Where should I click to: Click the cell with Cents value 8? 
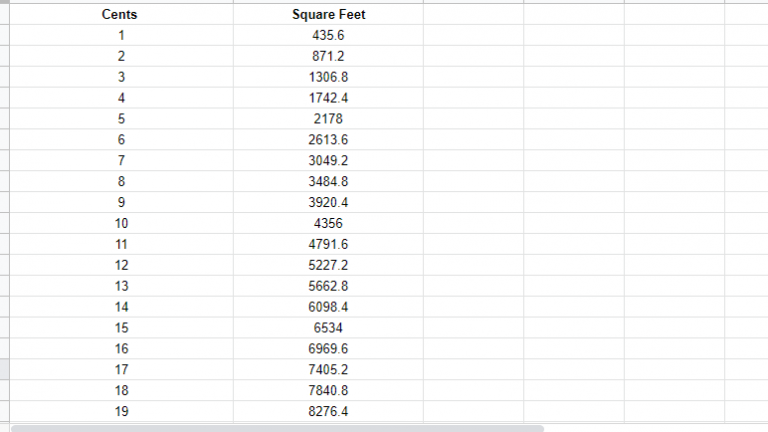(121, 182)
